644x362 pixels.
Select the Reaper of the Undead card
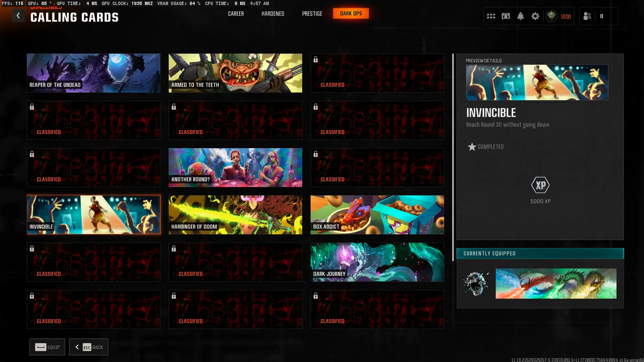tap(94, 73)
